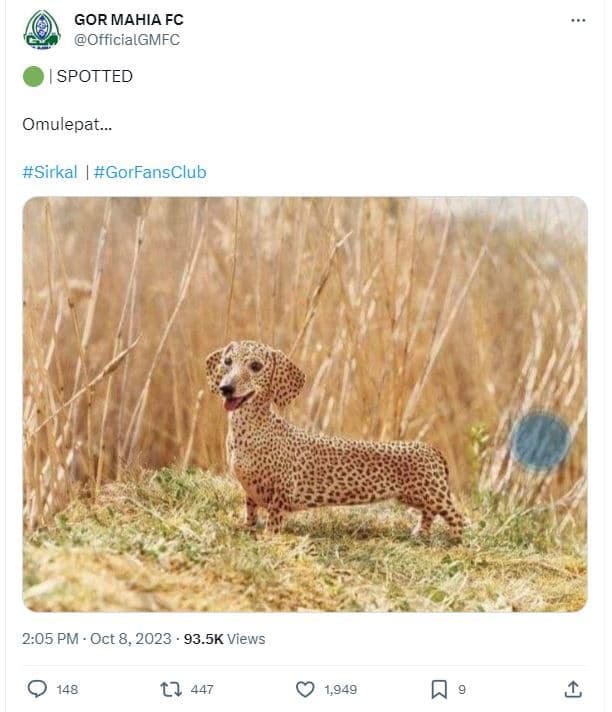This screenshot has height=712, width=612.
Task: Click the bookmark count showing 9
Action: [x=462, y=689]
